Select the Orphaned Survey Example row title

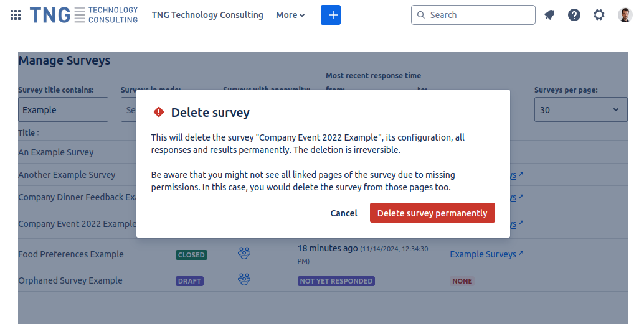tap(70, 280)
